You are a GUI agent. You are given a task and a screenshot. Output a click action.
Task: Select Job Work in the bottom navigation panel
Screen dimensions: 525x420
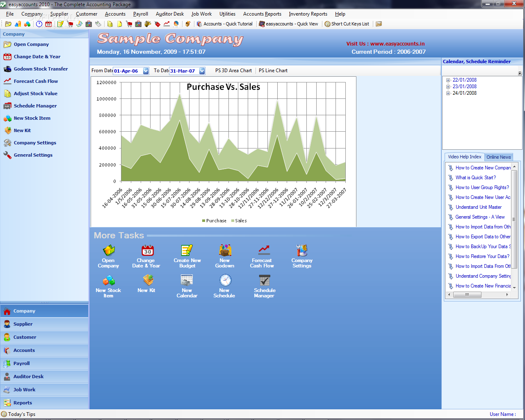(x=44, y=390)
